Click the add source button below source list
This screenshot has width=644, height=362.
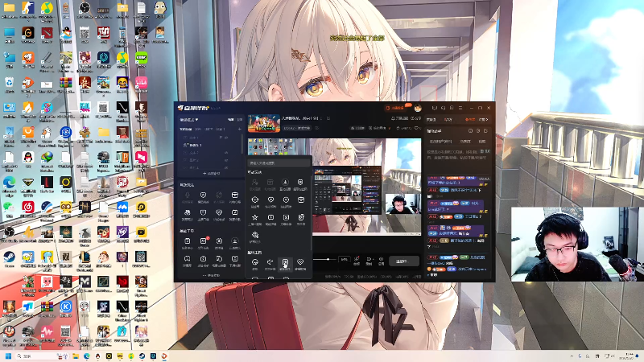click(211, 174)
